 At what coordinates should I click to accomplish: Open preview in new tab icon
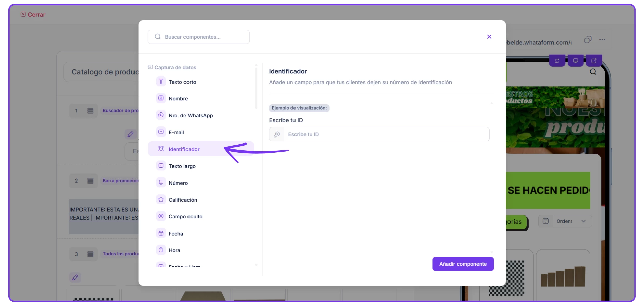(594, 61)
